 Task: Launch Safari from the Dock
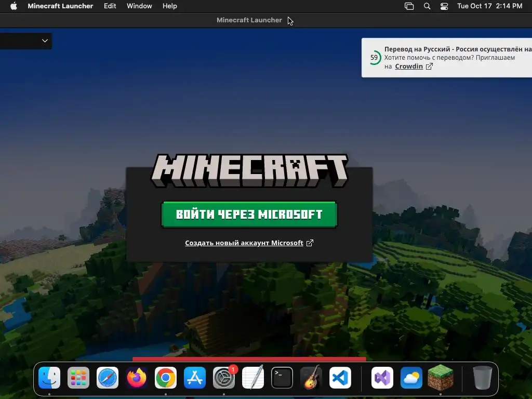[108, 378]
